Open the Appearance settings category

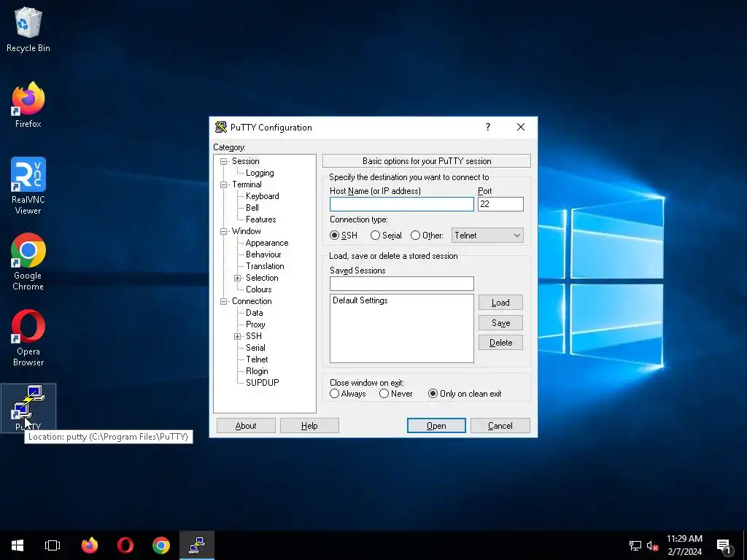click(x=267, y=243)
